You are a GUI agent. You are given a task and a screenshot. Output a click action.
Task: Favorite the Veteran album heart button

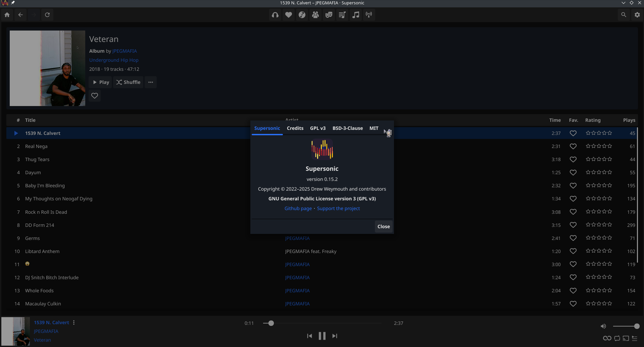click(95, 96)
